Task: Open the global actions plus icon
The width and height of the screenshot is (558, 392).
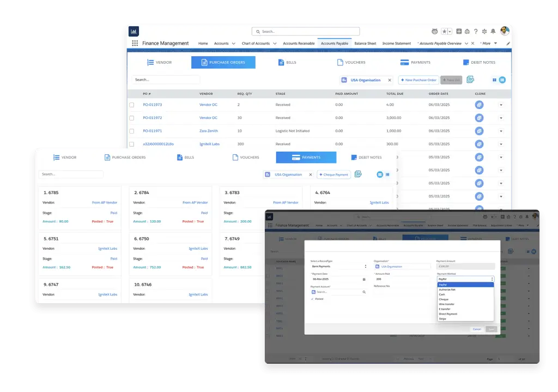Action: tap(459, 31)
